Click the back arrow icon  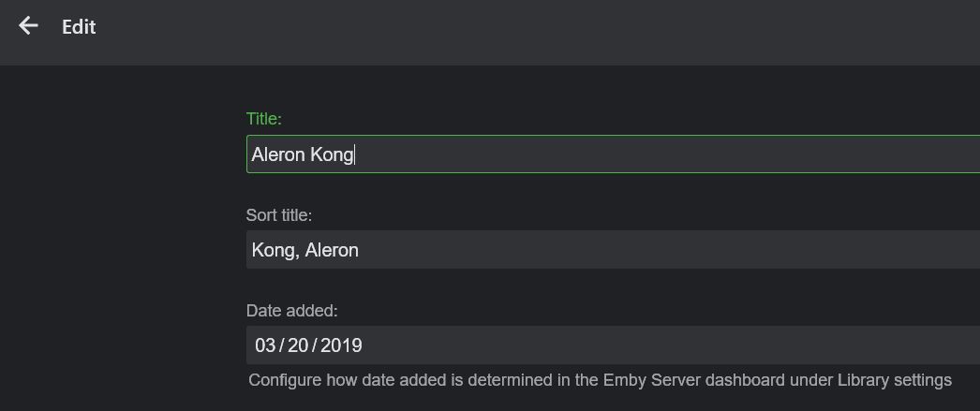[28, 26]
